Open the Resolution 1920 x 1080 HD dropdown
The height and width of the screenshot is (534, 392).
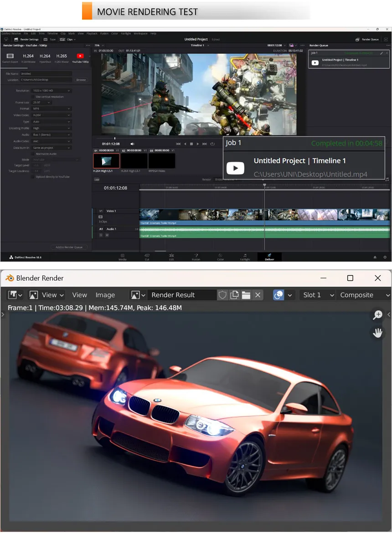pyautogui.click(x=52, y=91)
